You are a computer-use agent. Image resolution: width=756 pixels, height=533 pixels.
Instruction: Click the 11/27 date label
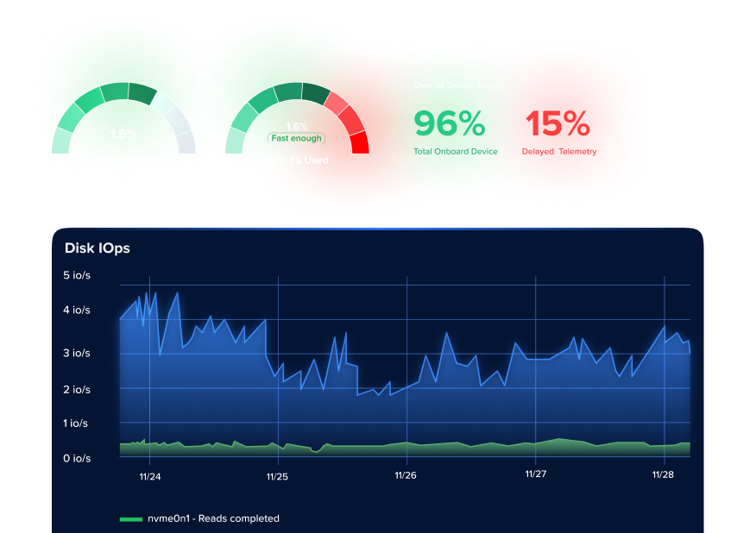coord(536,473)
